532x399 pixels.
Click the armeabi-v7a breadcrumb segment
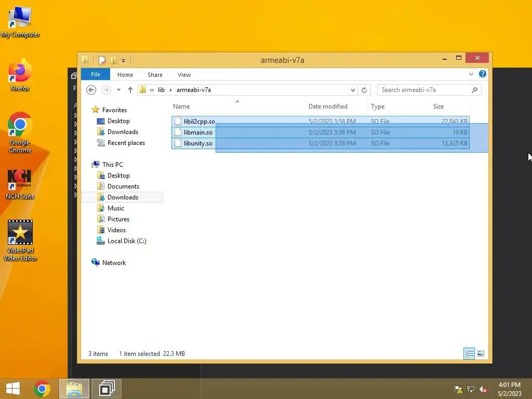(193, 90)
